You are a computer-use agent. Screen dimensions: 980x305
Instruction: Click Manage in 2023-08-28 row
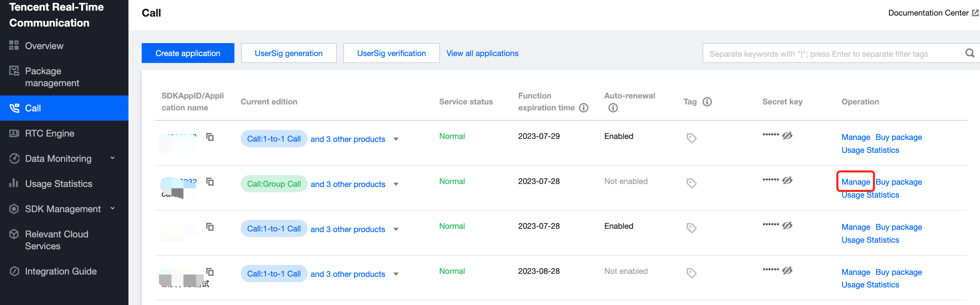tap(856, 272)
